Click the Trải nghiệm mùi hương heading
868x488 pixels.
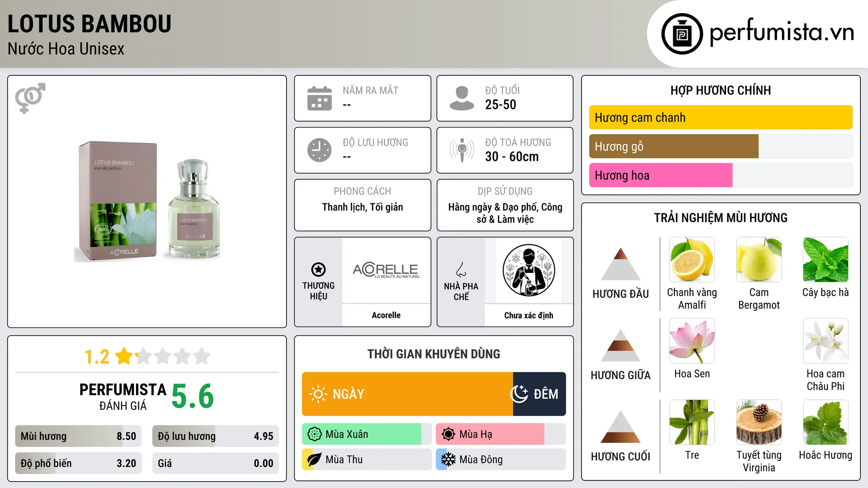pos(721,218)
